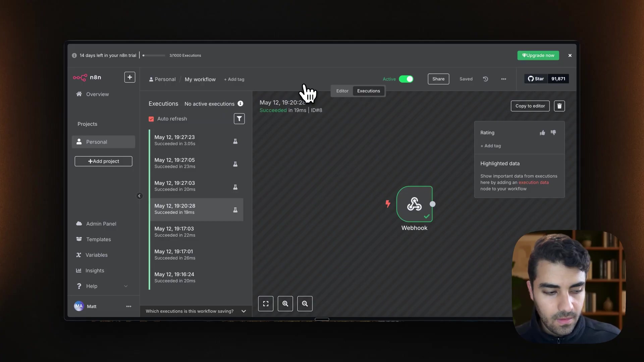Click the thumbs up rating icon
The width and height of the screenshot is (644, 362).
pyautogui.click(x=542, y=133)
